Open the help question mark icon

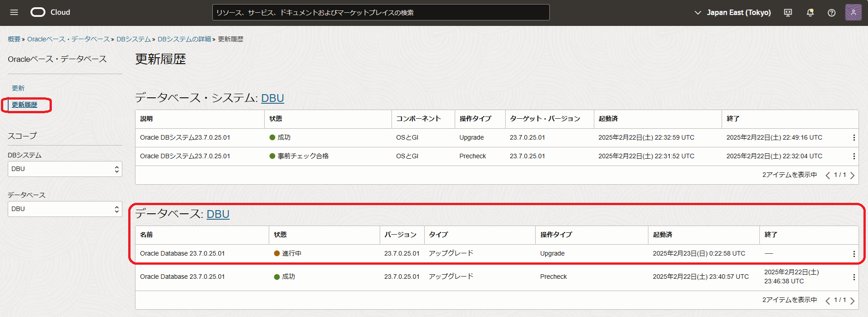tap(832, 13)
